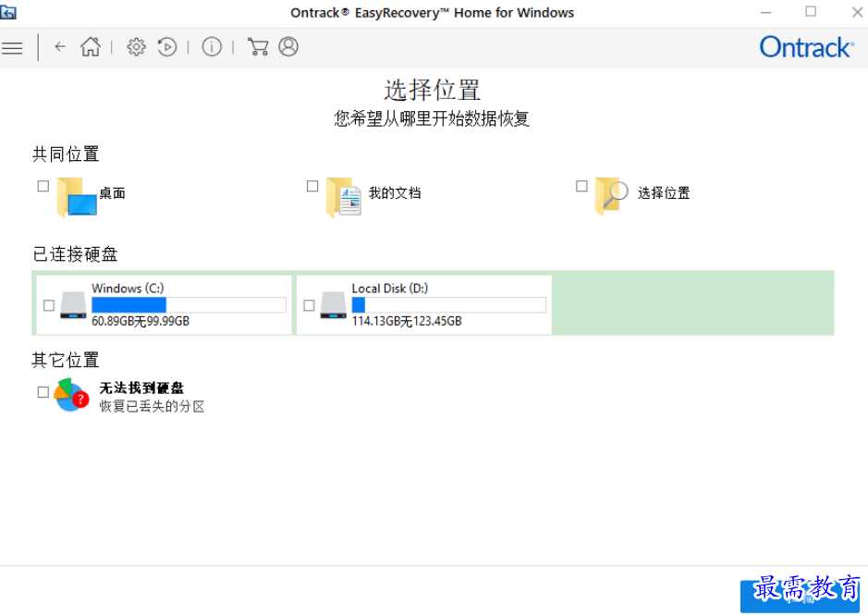This screenshot has height=616, width=868.
Task: Click the Windows (C:) drive name
Action: 128,289
